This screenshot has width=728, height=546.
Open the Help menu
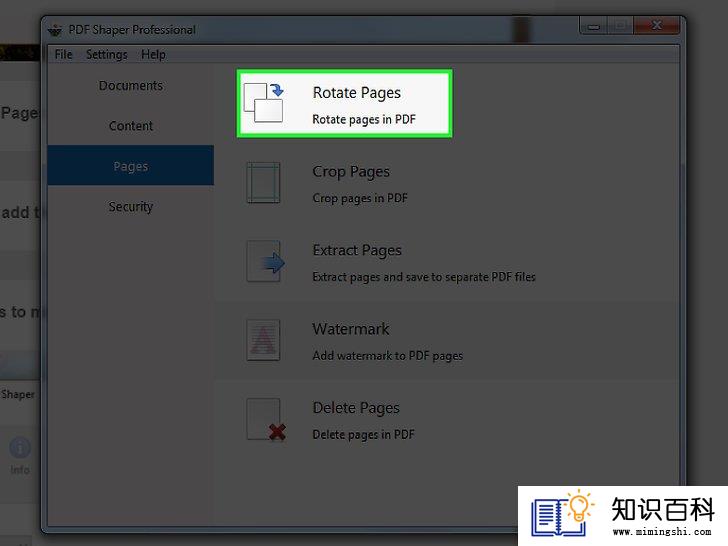coord(153,55)
